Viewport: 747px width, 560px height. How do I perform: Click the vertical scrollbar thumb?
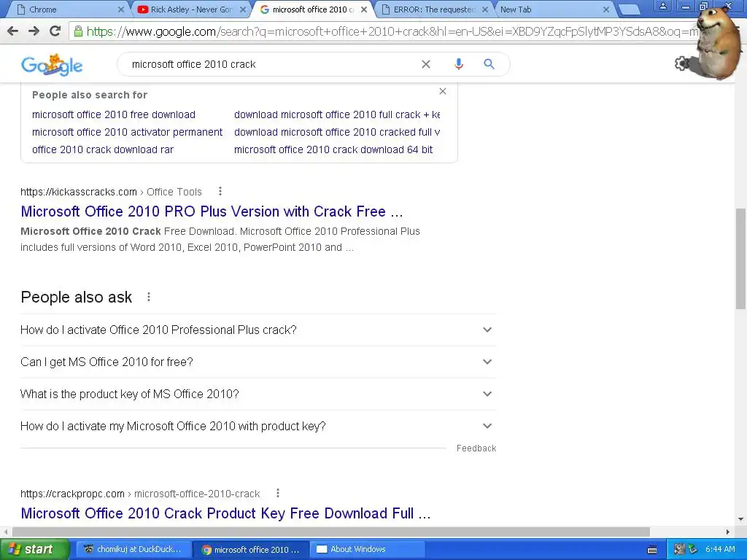740,258
